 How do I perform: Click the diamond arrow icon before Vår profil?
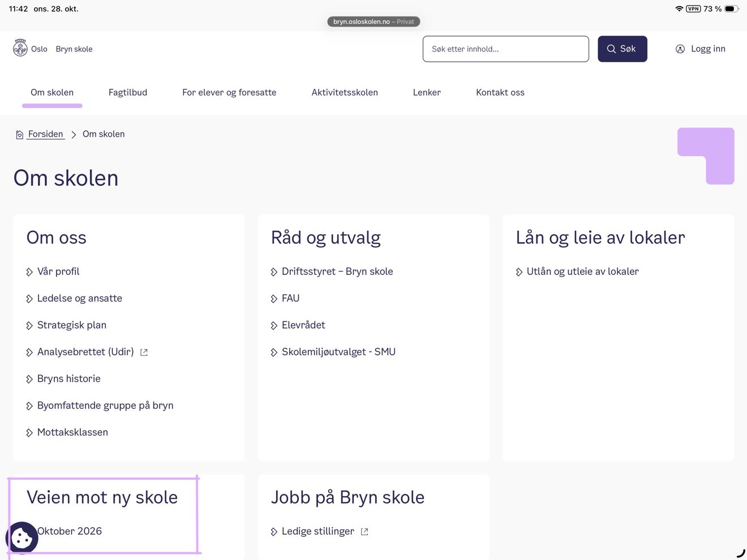coord(29,272)
